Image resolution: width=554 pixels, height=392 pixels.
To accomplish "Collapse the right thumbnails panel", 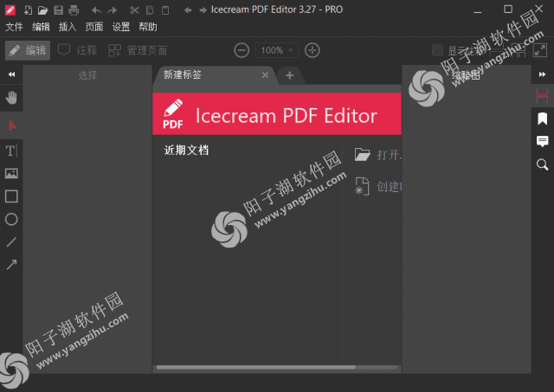I will tap(543, 74).
